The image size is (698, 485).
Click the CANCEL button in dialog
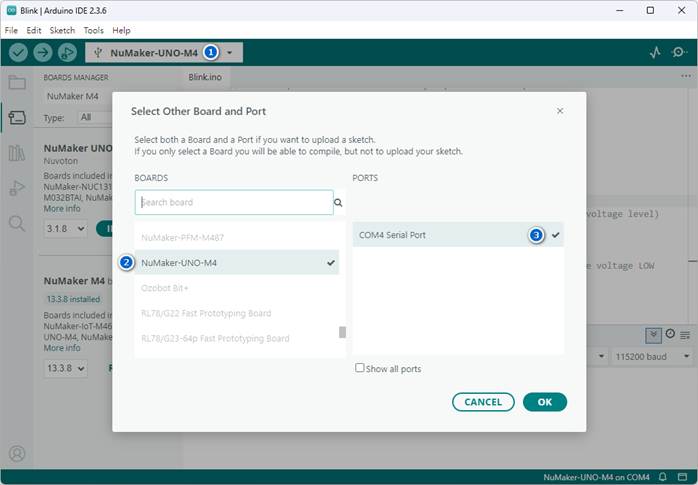coord(483,402)
